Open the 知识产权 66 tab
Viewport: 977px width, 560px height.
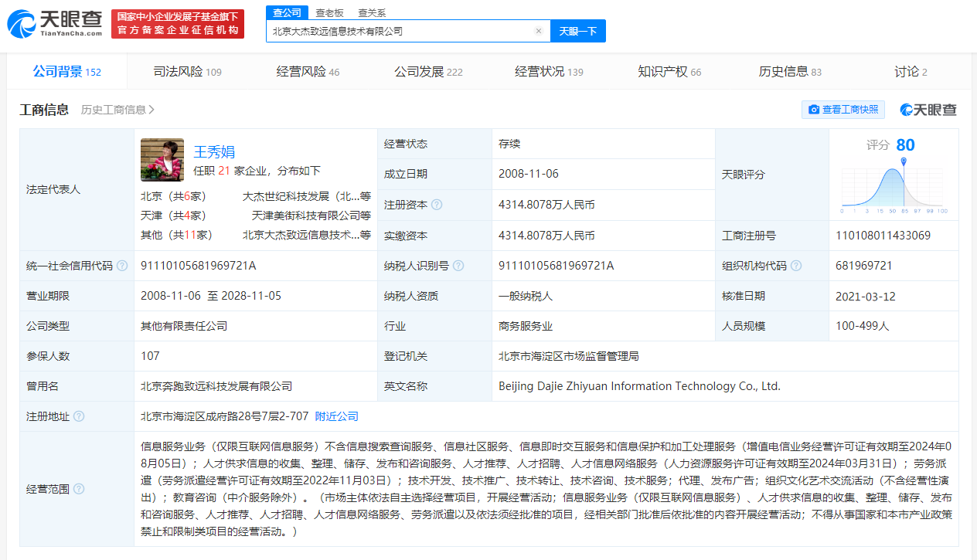[669, 72]
